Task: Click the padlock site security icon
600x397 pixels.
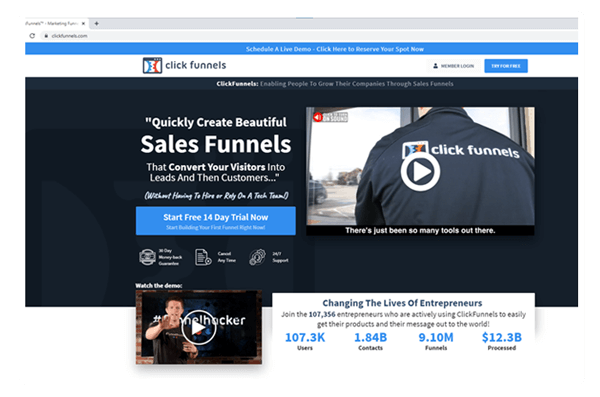Action: (x=46, y=36)
